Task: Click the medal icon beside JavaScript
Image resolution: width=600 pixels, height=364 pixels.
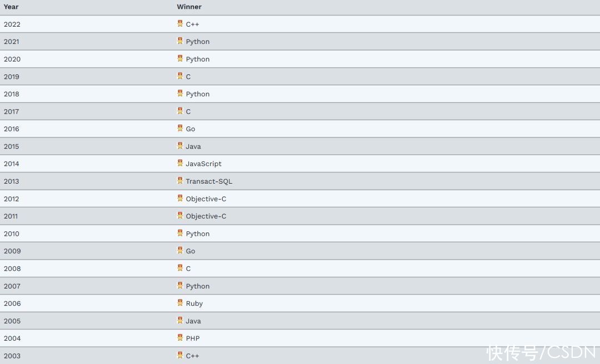Action: [180, 163]
